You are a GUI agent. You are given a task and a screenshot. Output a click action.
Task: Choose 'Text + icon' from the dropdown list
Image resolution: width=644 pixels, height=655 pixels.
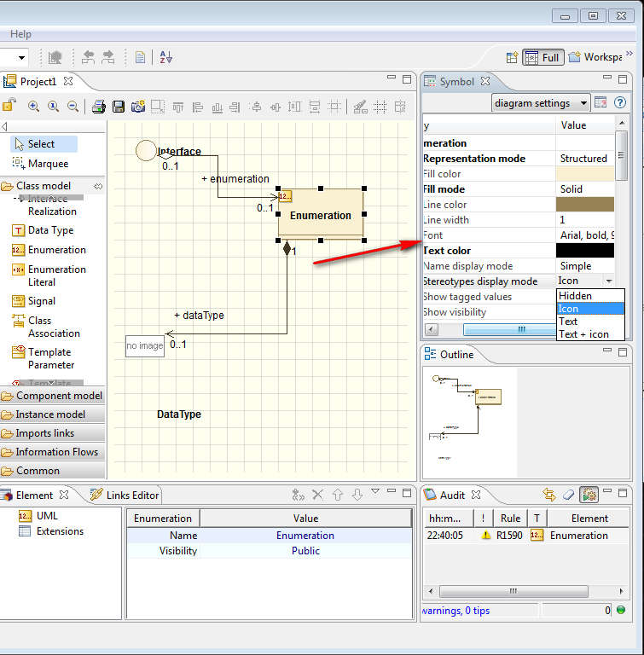(x=583, y=334)
